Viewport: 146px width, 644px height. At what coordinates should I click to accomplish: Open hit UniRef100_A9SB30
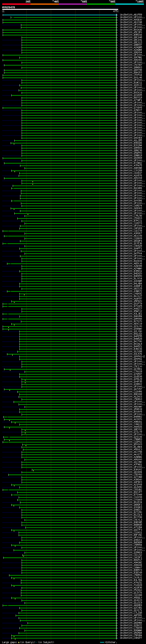(x=131, y=20)
